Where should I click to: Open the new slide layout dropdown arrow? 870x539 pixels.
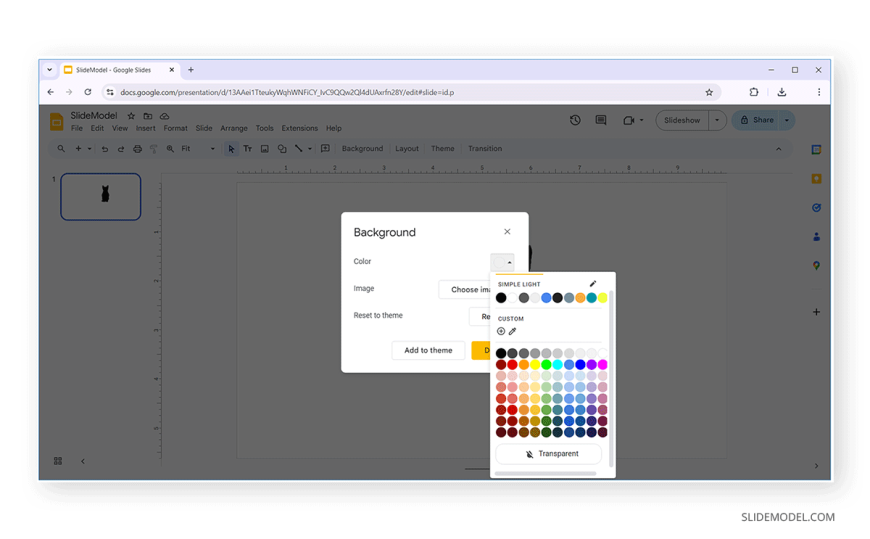coord(89,149)
